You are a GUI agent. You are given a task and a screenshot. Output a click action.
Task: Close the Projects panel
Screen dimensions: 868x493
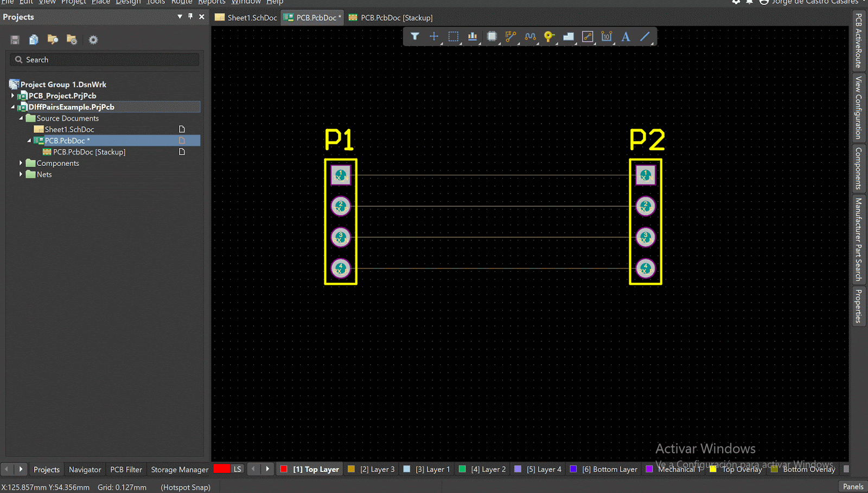coord(202,17)
